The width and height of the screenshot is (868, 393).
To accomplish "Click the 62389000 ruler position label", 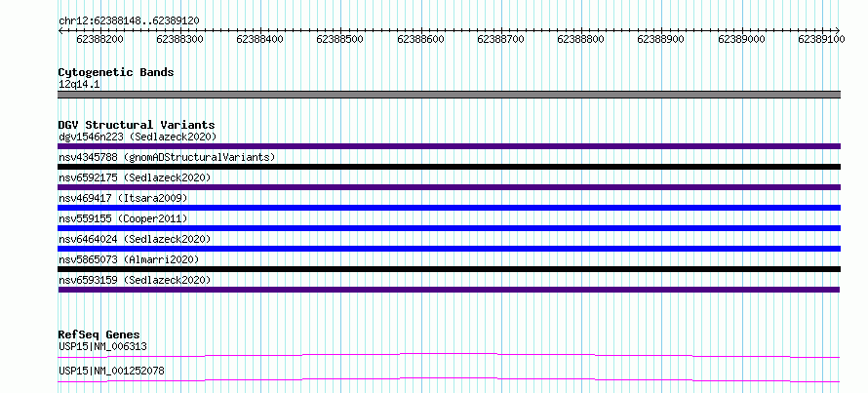I will pos(741,39).
